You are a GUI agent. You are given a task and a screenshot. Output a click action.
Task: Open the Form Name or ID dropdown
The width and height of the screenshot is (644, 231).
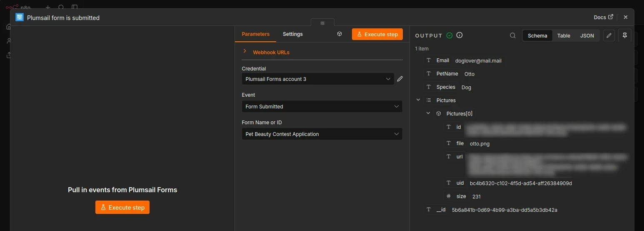click(x=322, y=134)
